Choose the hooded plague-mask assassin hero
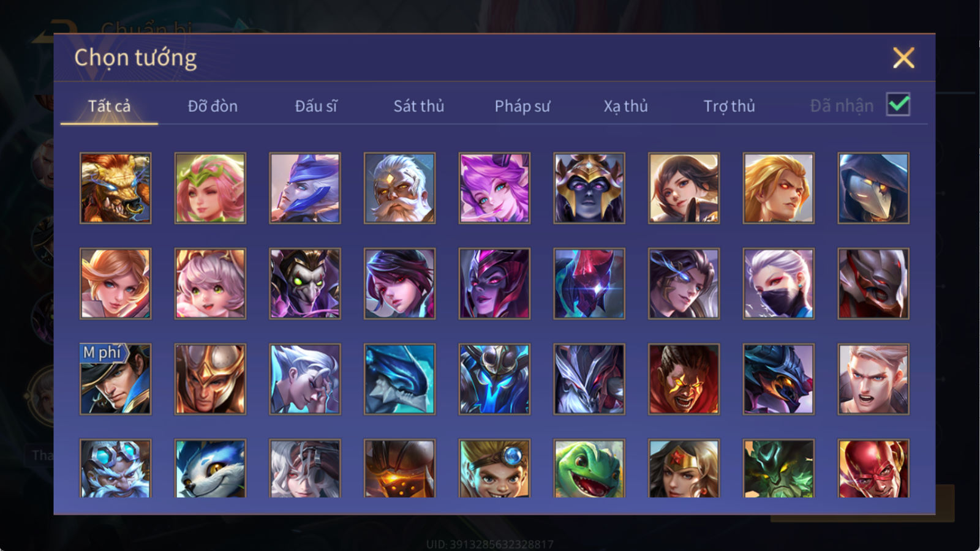 (873, 188)
